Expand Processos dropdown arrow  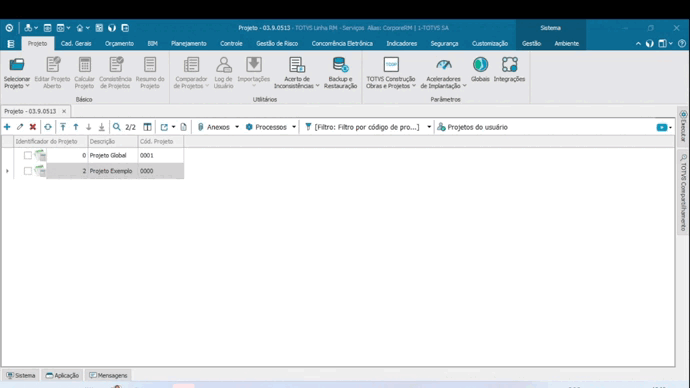tap(294, 127)
